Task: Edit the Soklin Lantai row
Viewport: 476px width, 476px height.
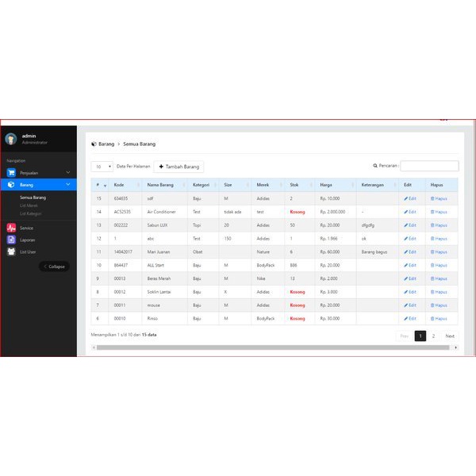Action: [410, 292]
